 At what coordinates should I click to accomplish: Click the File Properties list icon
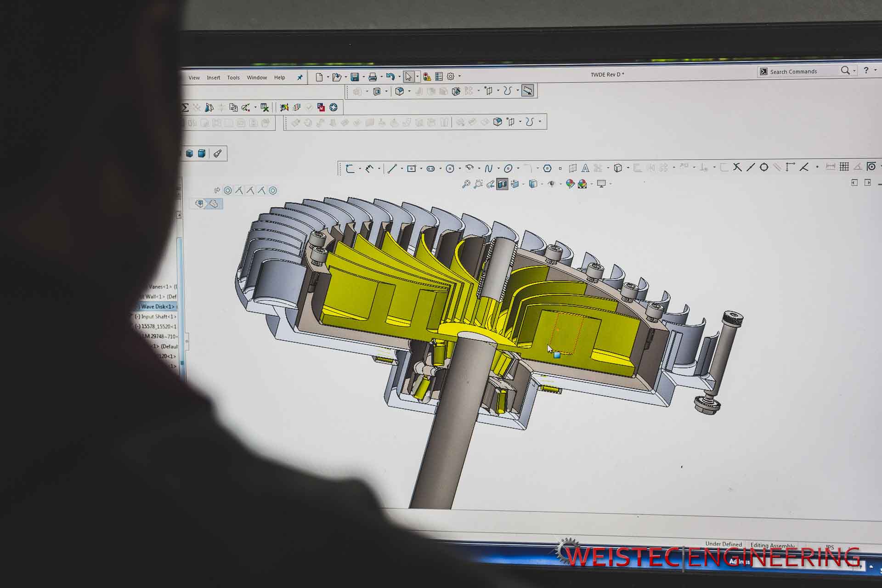click(439, 76)
